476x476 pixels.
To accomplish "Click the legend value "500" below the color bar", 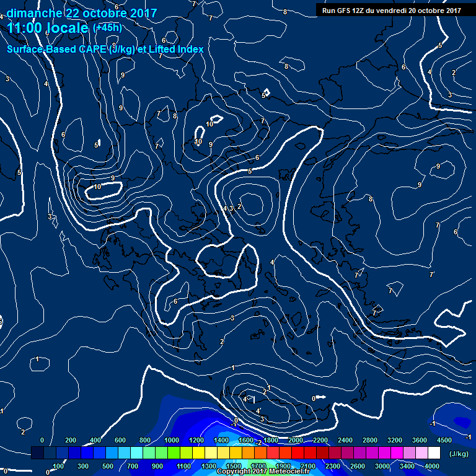I will pyautogui.click(x=107, y=466).
